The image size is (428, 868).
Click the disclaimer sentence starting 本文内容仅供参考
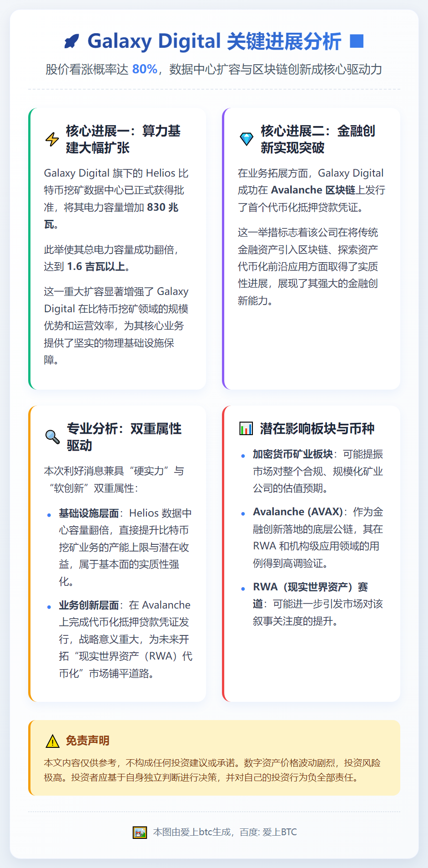(212, 770)
